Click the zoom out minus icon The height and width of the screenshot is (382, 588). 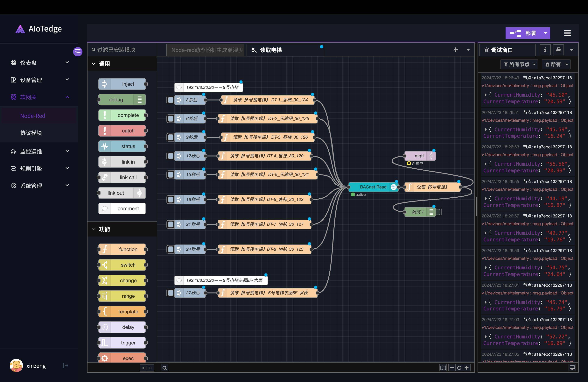pos(452,368)
